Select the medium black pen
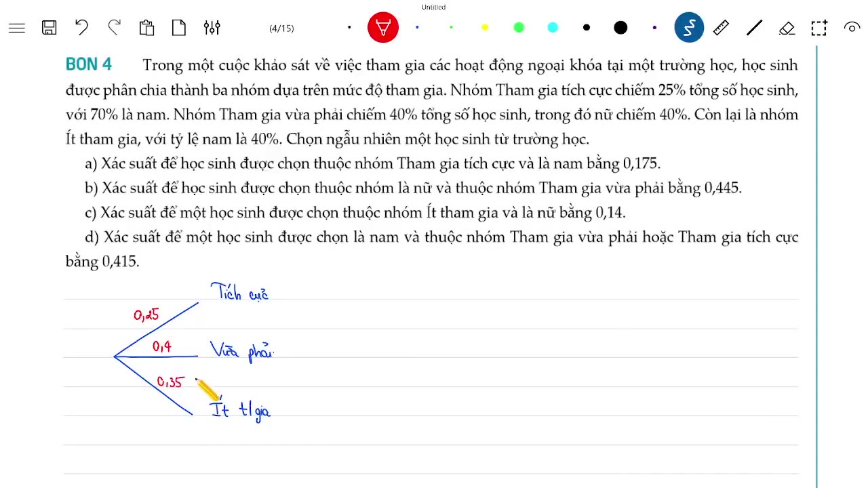 (x=587, y=28)
